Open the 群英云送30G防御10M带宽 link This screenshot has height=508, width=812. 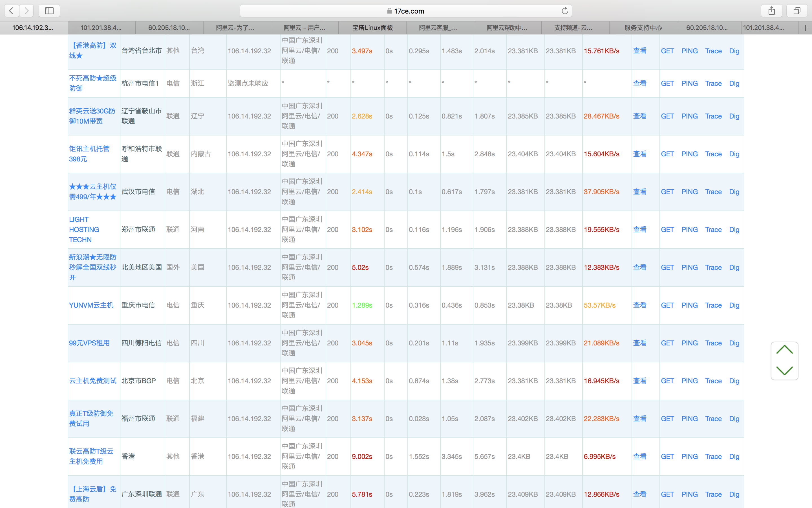(x=92, y=116)
